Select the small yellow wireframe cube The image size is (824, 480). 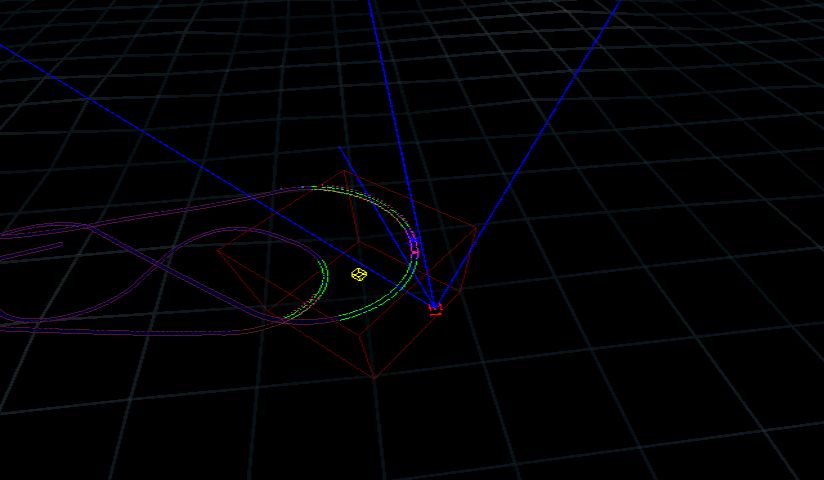(x=359, y=274)
